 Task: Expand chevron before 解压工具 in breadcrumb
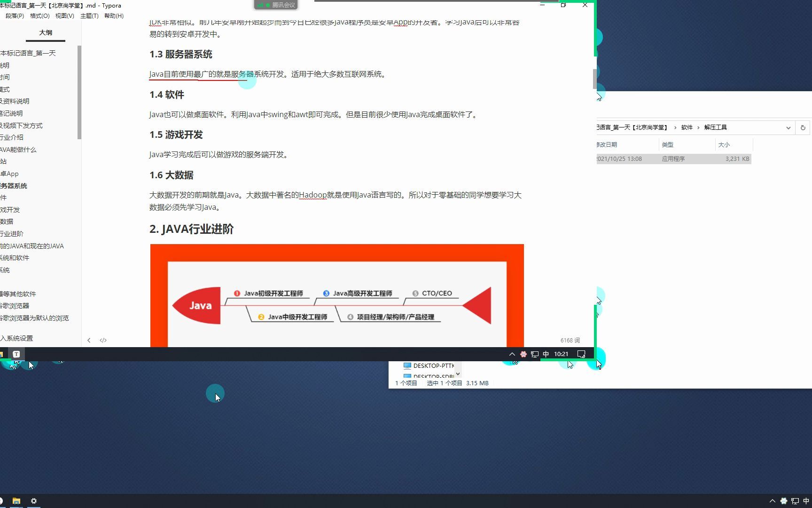698,127
